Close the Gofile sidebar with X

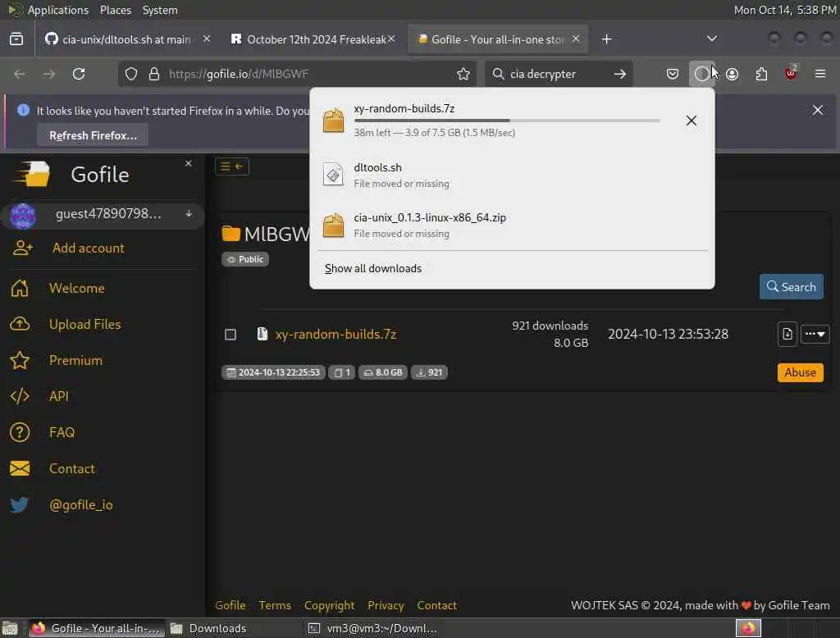(x=188, y=163)
